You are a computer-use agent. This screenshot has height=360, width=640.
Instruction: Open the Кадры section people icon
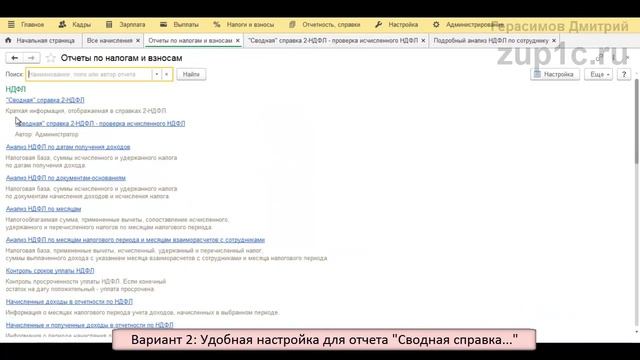pos(62,24)
